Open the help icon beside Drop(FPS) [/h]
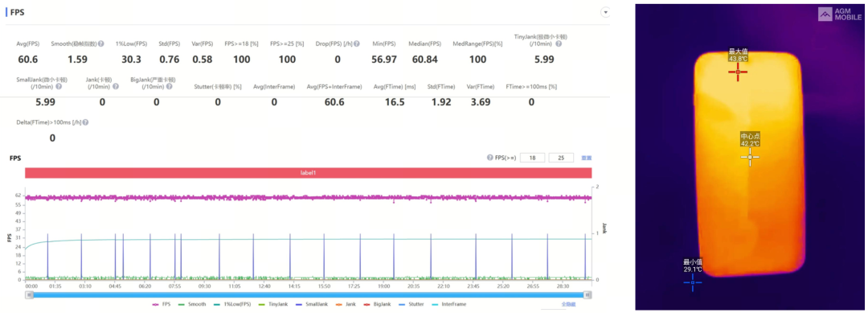Image resolution: width=868 pixels, height=313 pixels. [357, 43]
